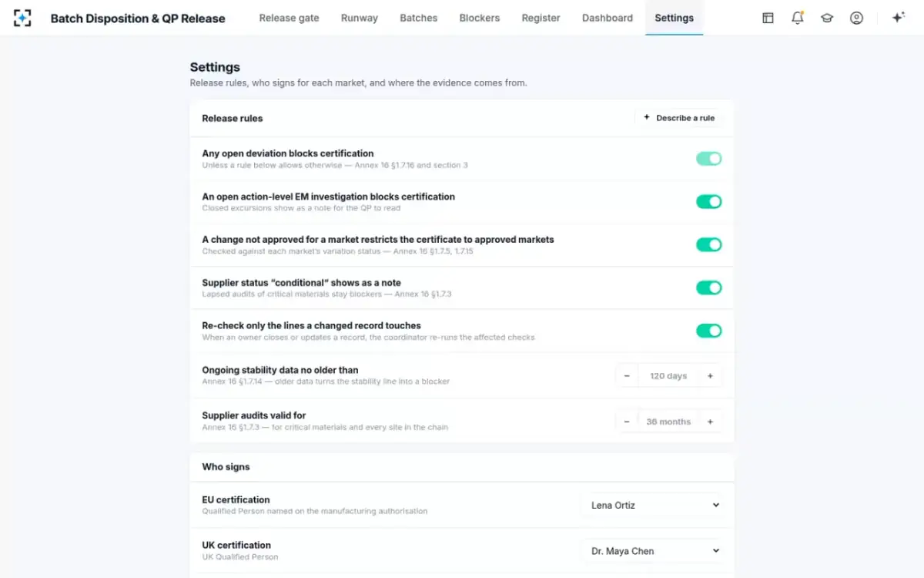Switch to the Register tab
924x578 pixels.
[x=541, y=18]
